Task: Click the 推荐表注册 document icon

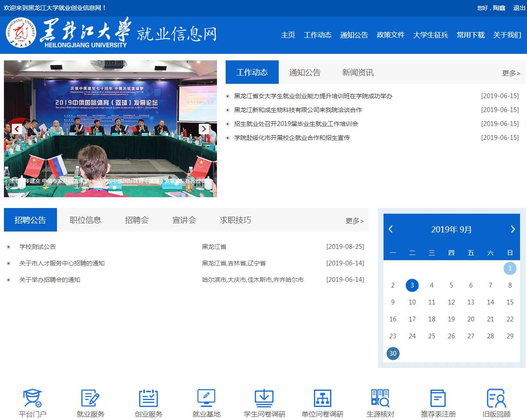Action: click(438, 398)
